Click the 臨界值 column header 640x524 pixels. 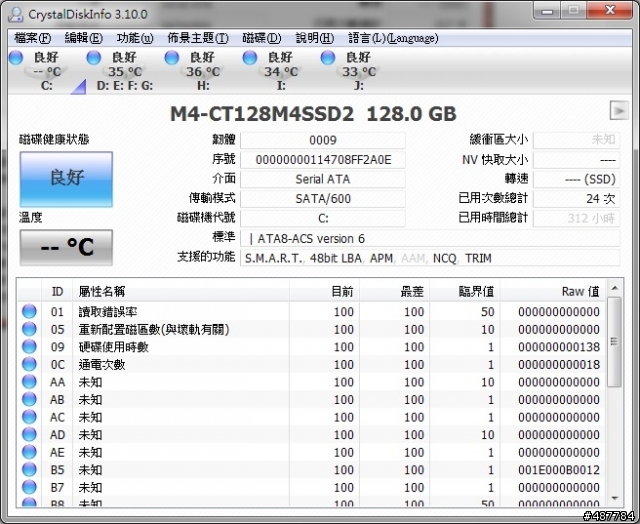click(465, 291)
